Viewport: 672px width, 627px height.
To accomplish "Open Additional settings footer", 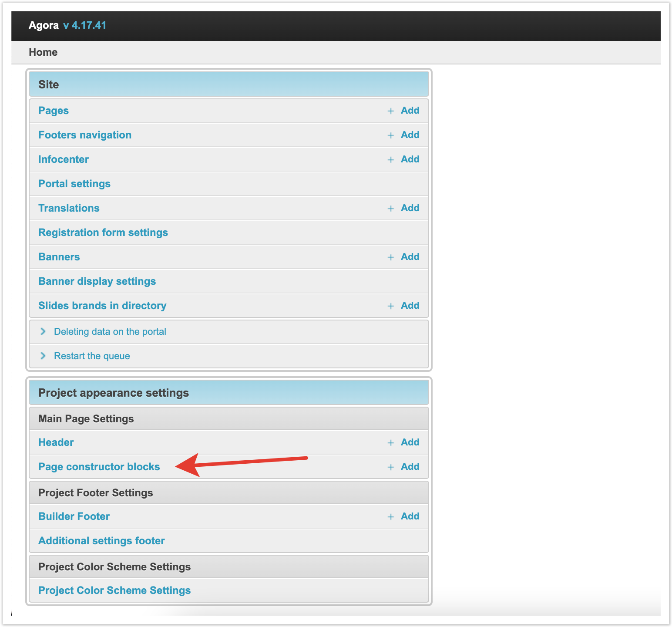I will (101, 541).
